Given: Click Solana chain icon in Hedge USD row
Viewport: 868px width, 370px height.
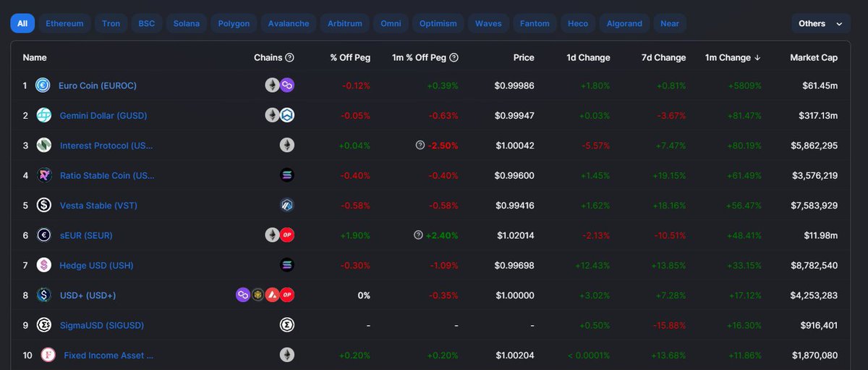Looking at the screenshot, I should coord(287,265).
